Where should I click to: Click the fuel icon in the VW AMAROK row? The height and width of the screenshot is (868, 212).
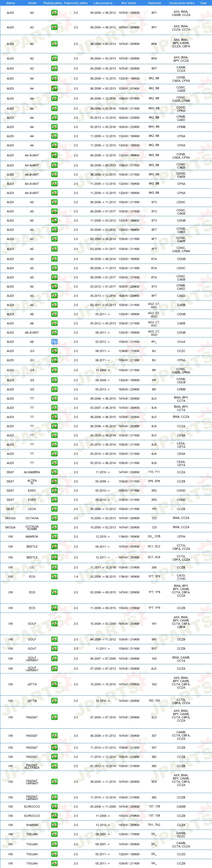click(54, 537)
